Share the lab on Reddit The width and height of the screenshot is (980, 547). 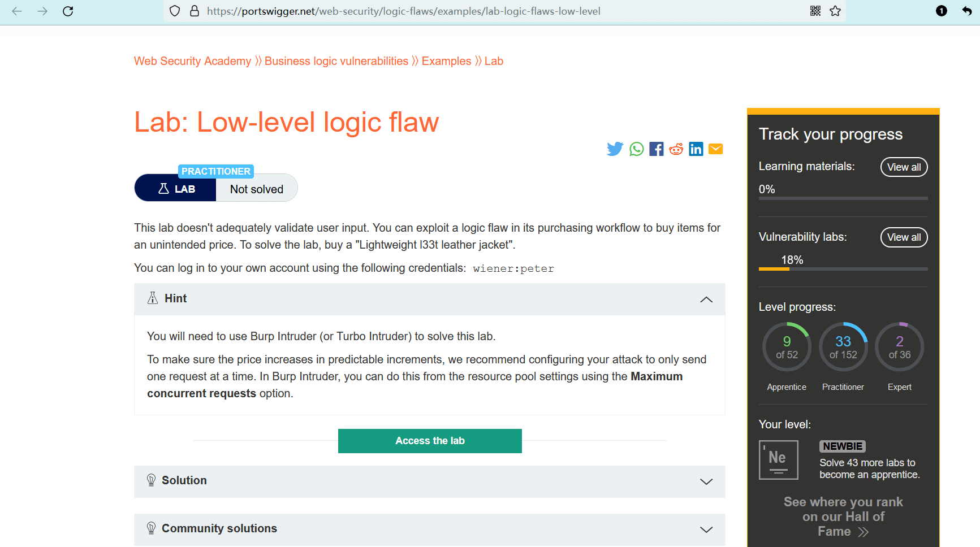[x=676, y=149]
